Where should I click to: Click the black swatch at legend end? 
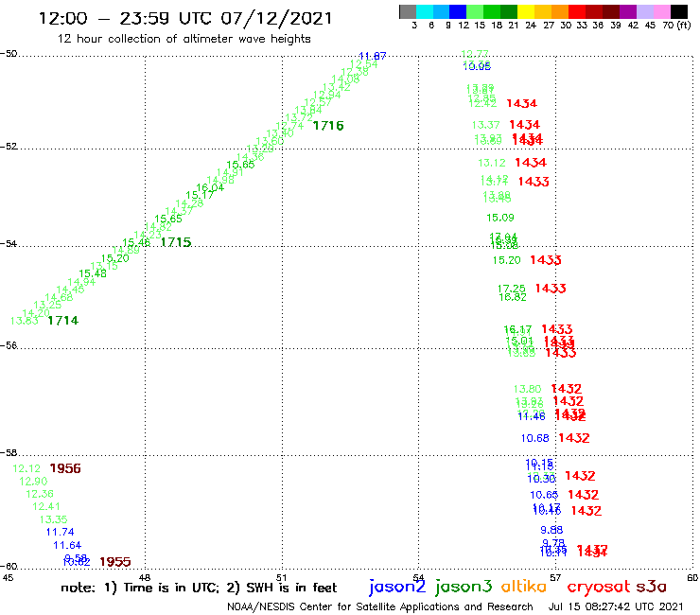click(679, 11)
